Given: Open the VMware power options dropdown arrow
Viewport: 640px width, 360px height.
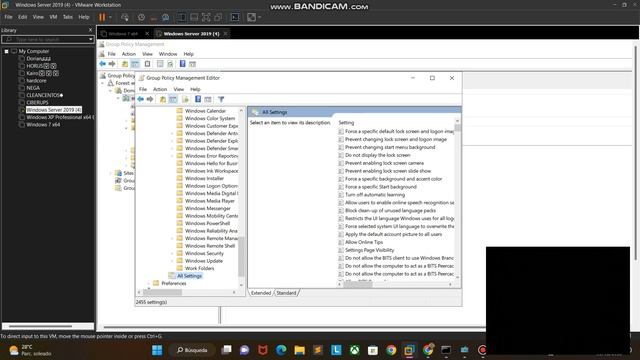Looking at the screenshot, I should (110, 17).
